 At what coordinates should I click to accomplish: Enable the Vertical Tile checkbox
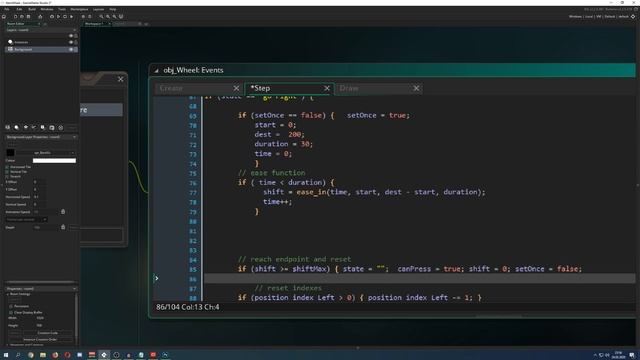tap(7, 172)
